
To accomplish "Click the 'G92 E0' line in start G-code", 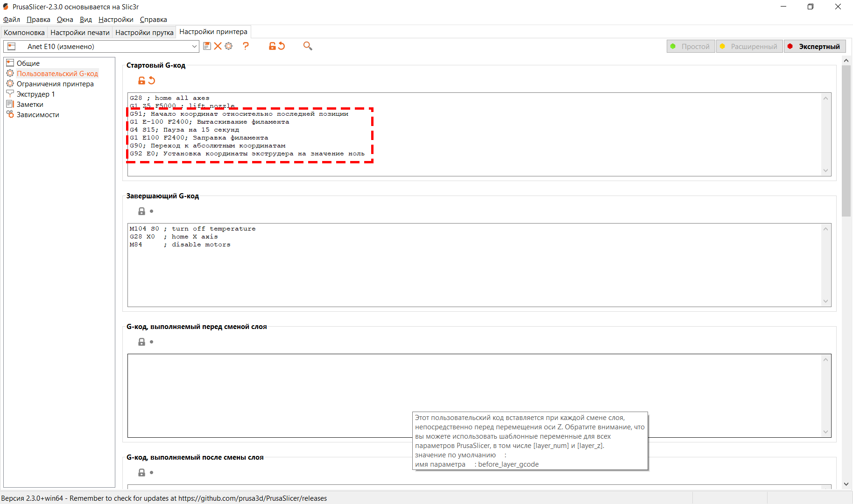I will click(x=247, y=154).
